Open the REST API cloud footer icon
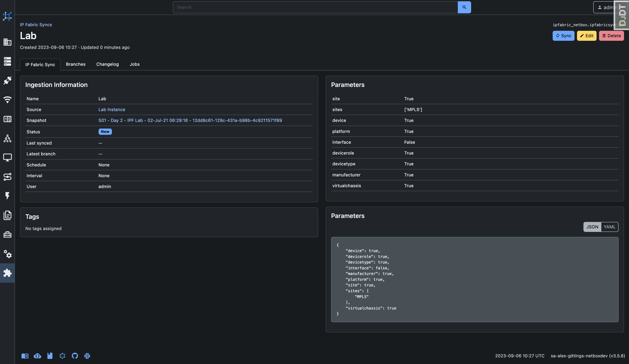Image resolution: width=629 pixels, height=364 pixels. coord(37,356)
